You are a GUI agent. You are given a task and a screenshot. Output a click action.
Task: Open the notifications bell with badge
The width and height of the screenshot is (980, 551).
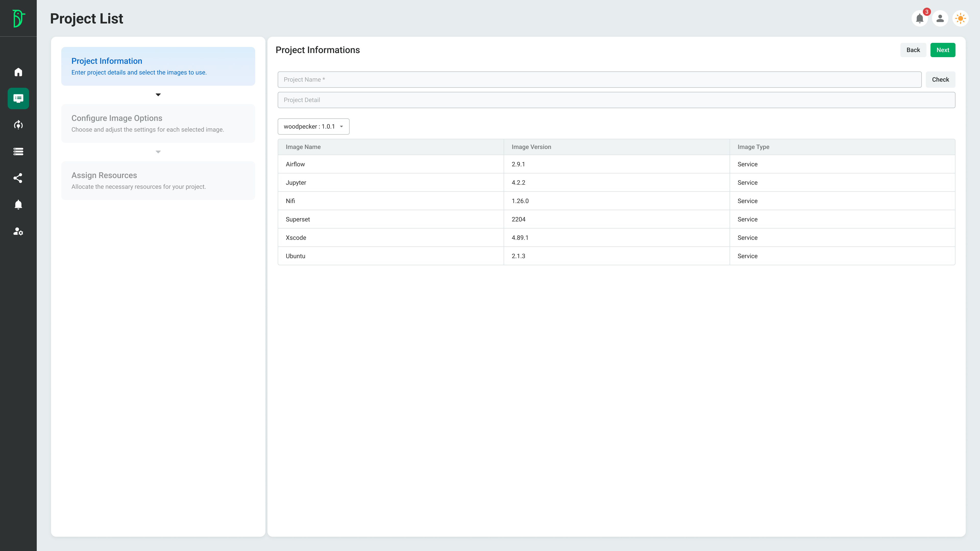coord(920,18)
